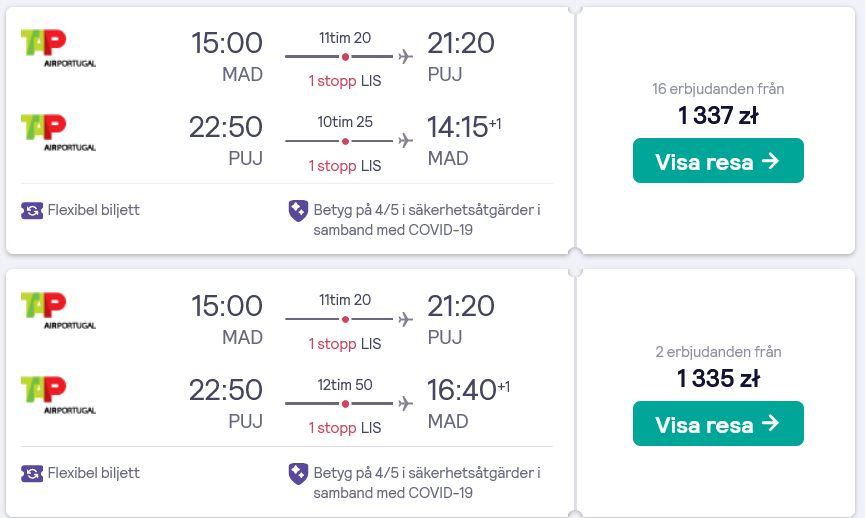The image size is (865, 518).
Task: Click TAP Air Portugal logo on first outbound flight
Action: tap(58, 49)
